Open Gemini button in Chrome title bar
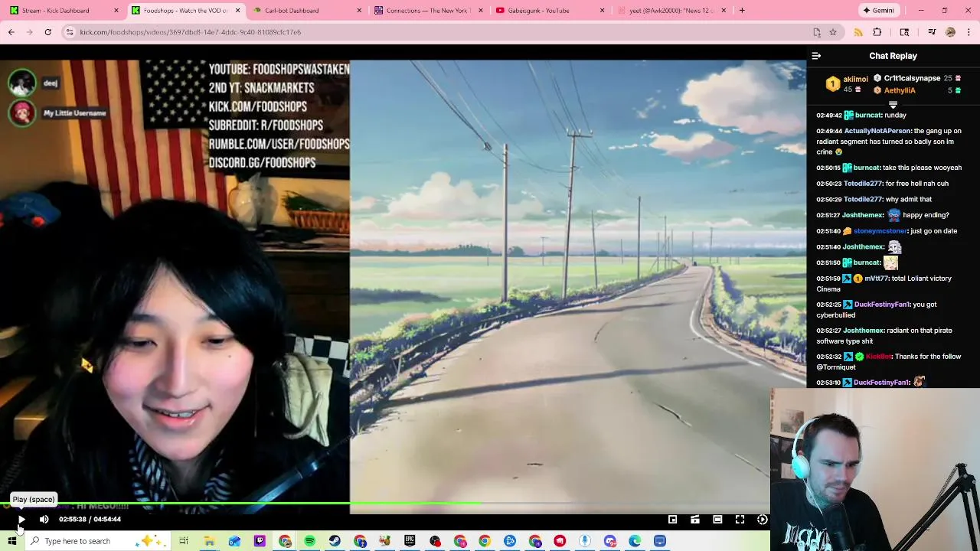This screenshot has height=551, width=980. 878,11
